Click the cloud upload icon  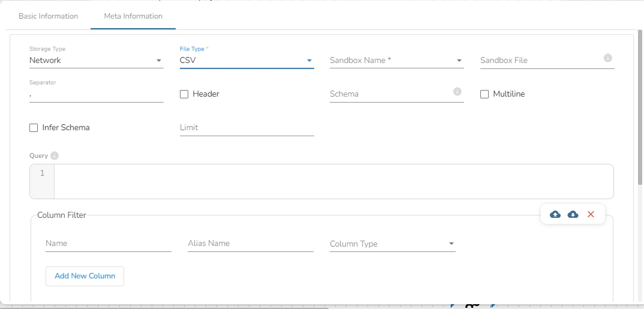tap(555, 214)
